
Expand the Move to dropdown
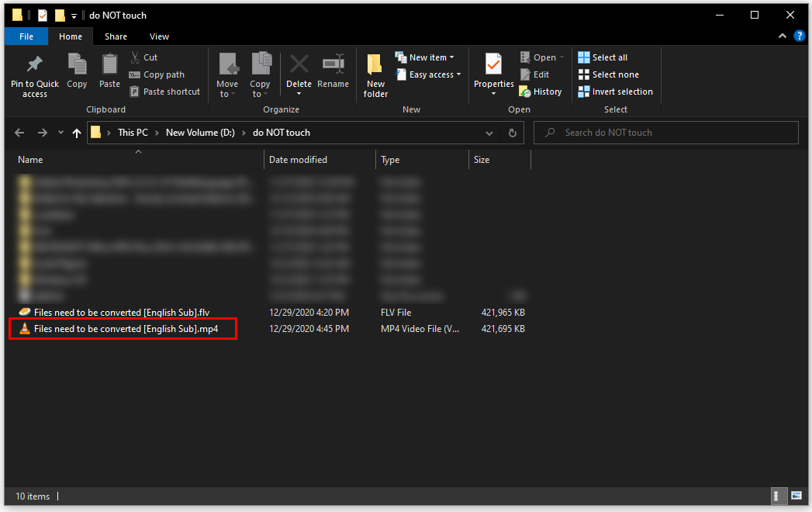tap(227, 74)
